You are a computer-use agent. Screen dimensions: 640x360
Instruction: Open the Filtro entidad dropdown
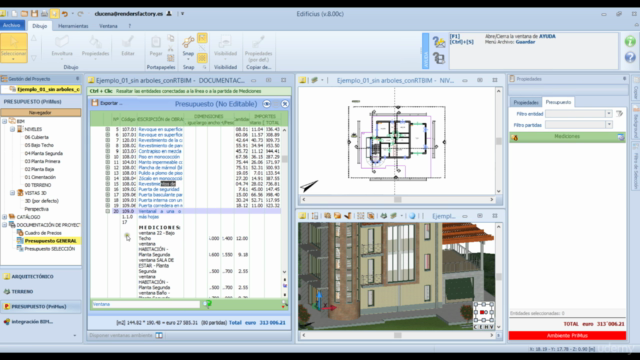point(609,113)
